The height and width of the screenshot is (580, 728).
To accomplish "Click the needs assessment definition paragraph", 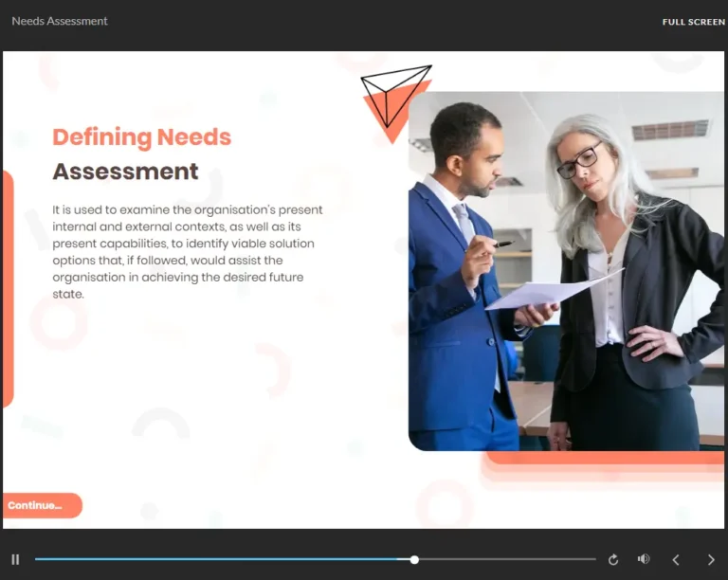I will (188, 252).
